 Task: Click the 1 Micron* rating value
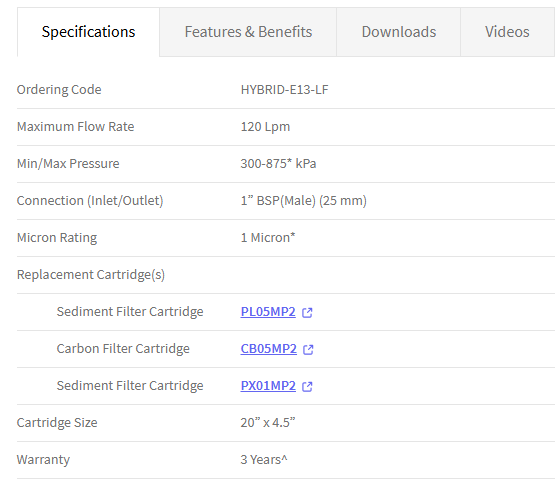pos(268,238)
